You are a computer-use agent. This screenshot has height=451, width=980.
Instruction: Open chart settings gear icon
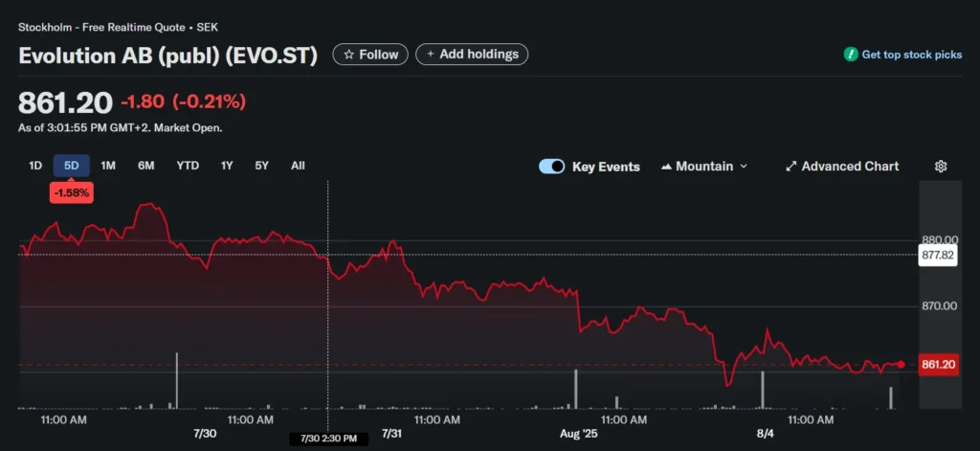click(941, 167)
